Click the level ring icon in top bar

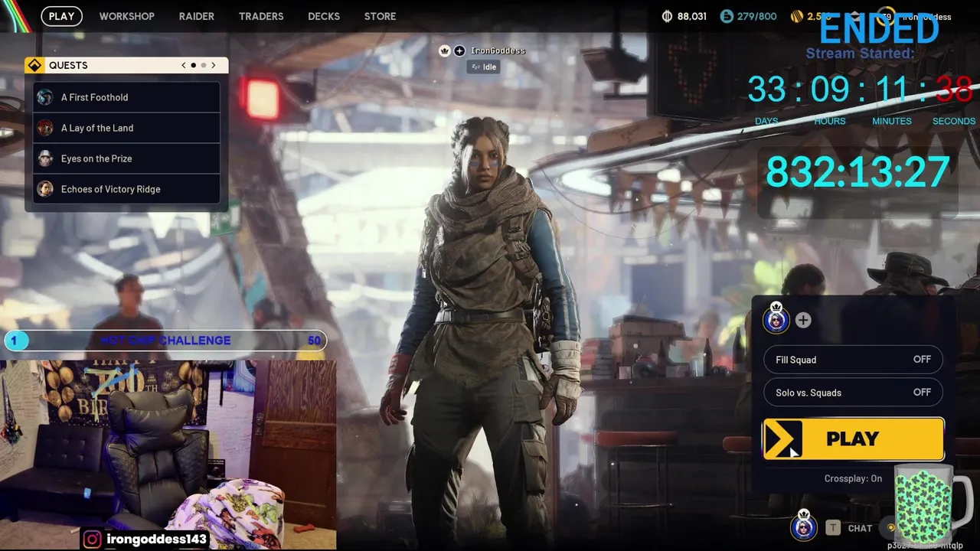tap(884, 16)
